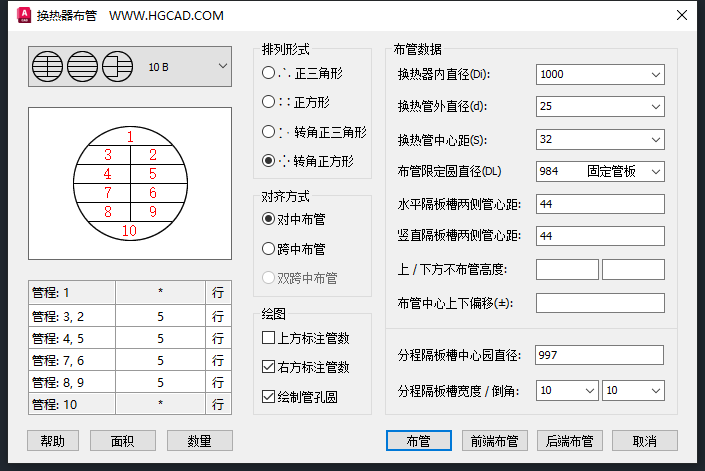This screenshot has width=705, height=471.
Task: Choose the 转角正三角形 arrangement radio button
Action: 268,131
